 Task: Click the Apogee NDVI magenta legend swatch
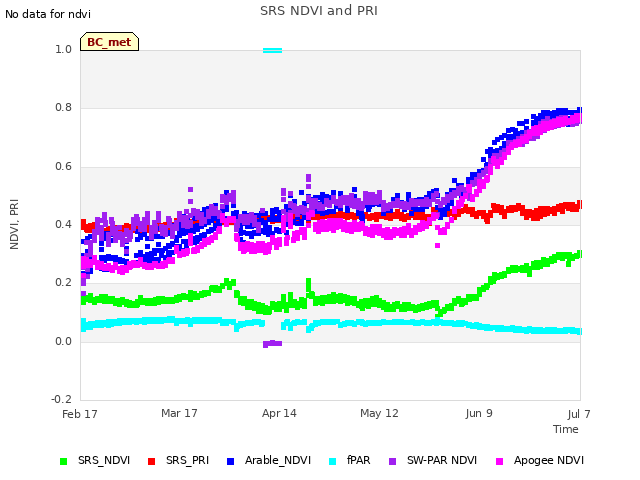tap(499, 461)
